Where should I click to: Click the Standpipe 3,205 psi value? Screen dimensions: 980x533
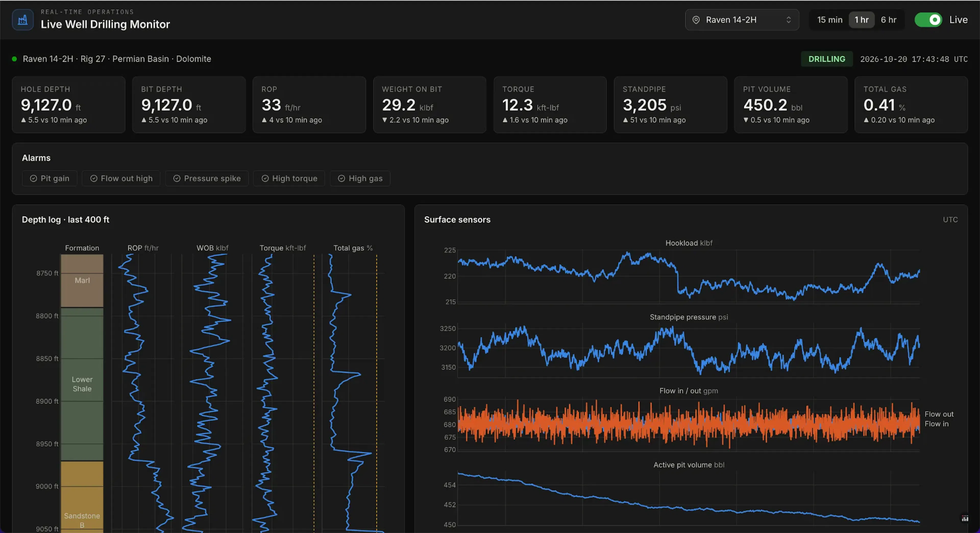tap(652, 105)
